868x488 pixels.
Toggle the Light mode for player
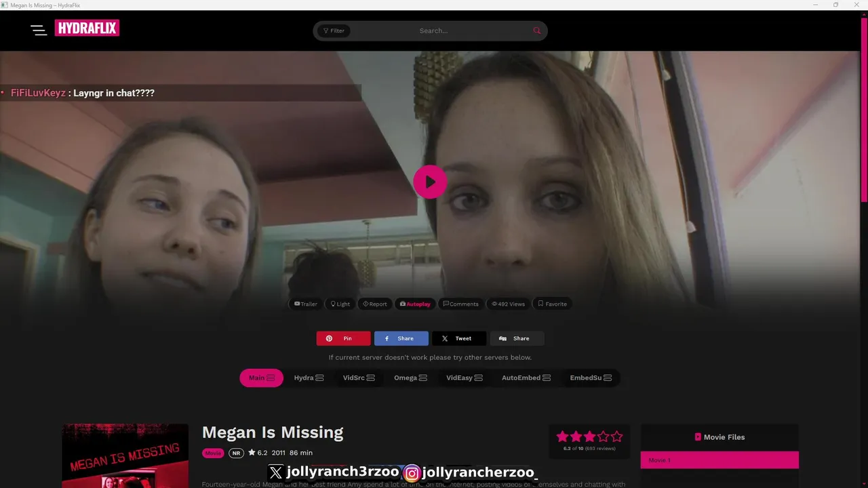340,304
